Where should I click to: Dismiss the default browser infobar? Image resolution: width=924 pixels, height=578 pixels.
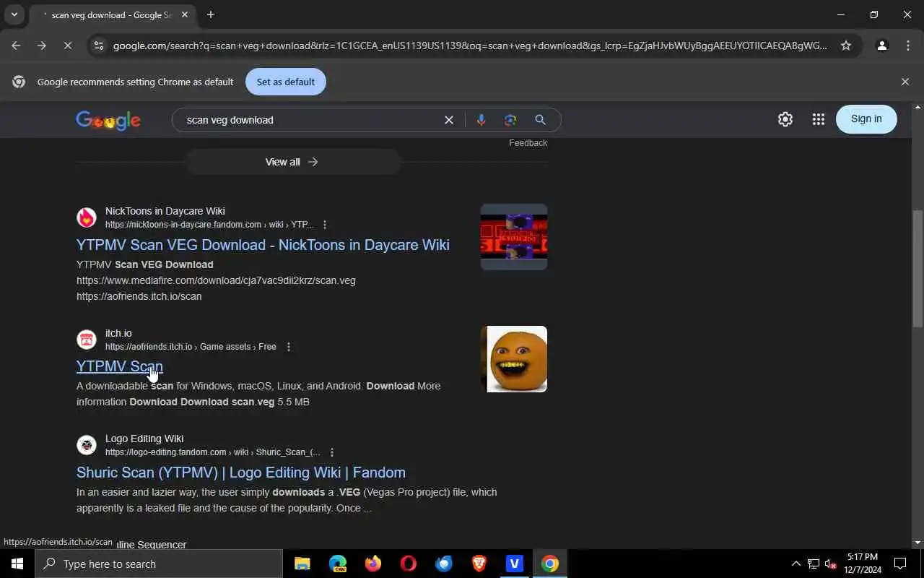(905, 82)
